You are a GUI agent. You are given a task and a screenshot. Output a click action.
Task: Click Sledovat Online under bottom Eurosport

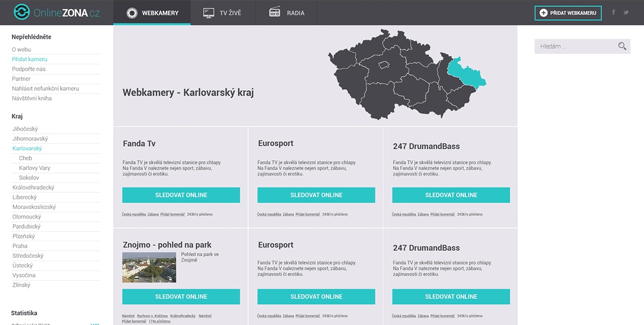(316, 297)
